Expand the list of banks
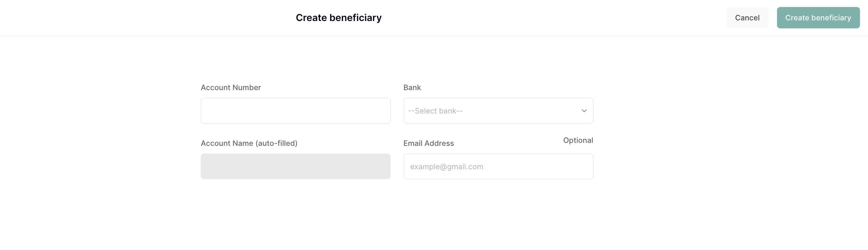This screenshot has height=250, width=868. tap(498, 111)
